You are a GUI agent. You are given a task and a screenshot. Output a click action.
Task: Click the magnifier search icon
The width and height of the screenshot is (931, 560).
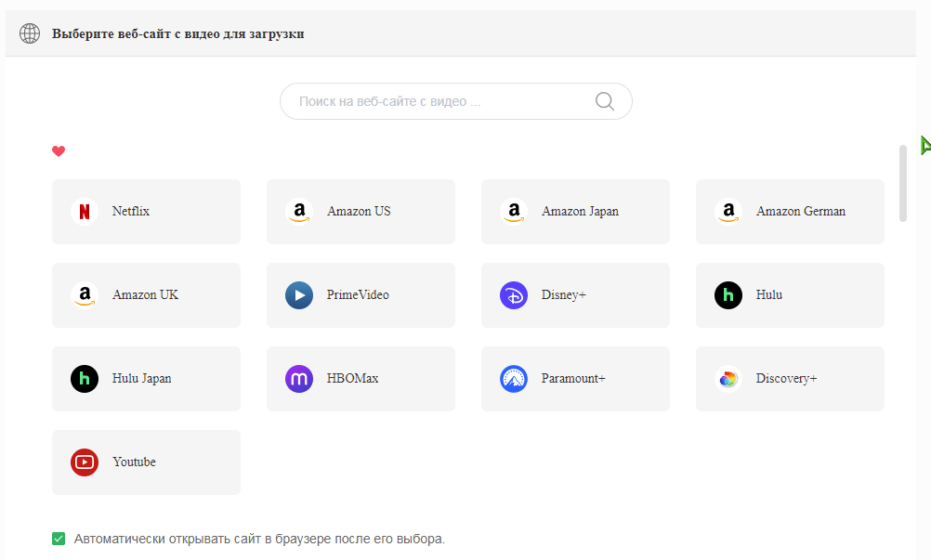[605, 101]
